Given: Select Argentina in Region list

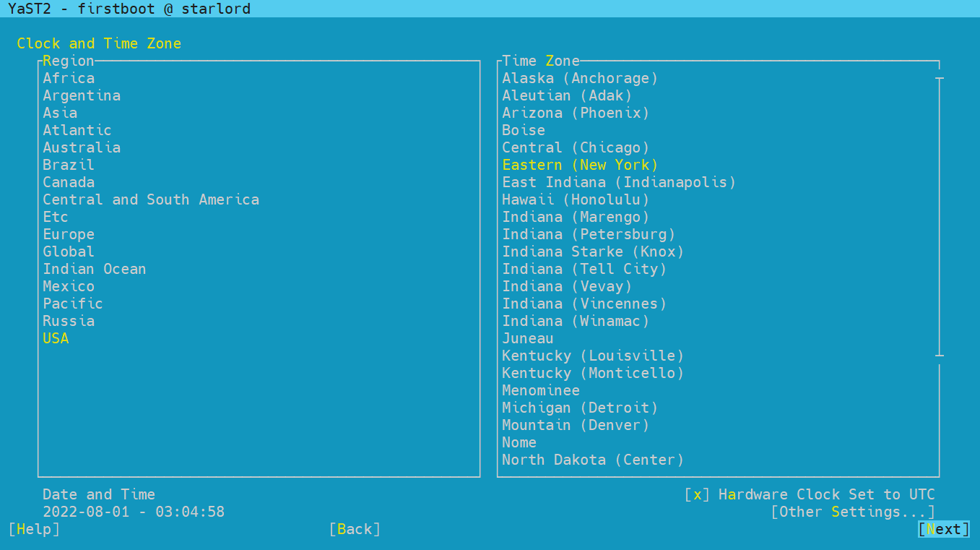Looking at the screenshot, I should tap(82, 95).
